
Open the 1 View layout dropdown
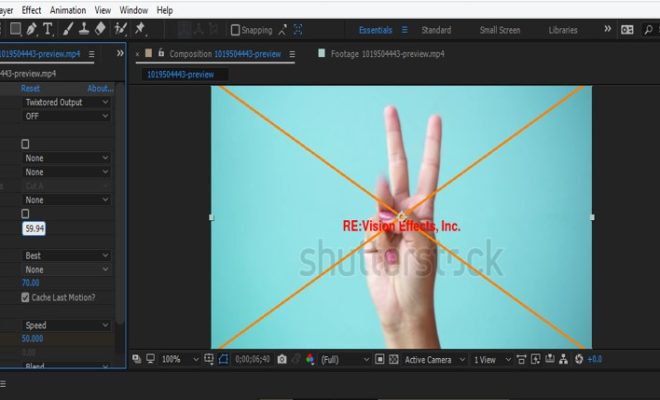tap(492, 360)
